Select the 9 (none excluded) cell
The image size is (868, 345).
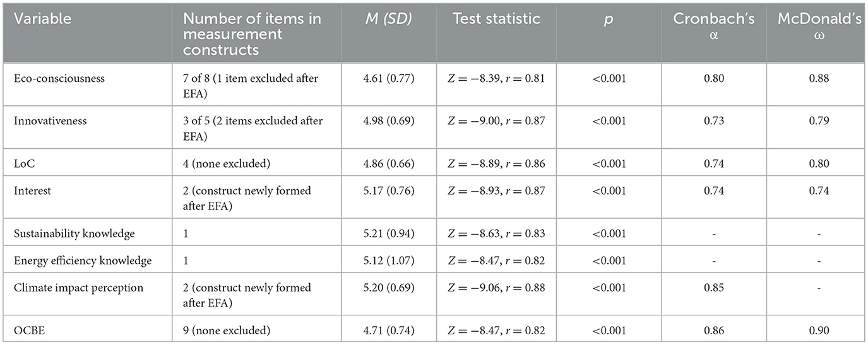227,329
